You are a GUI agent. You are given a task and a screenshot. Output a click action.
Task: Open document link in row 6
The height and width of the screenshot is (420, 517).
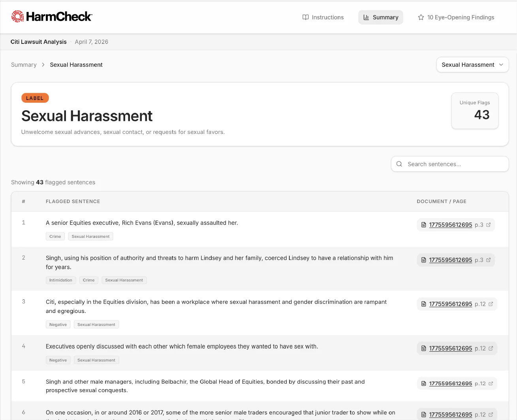point(451,415)
